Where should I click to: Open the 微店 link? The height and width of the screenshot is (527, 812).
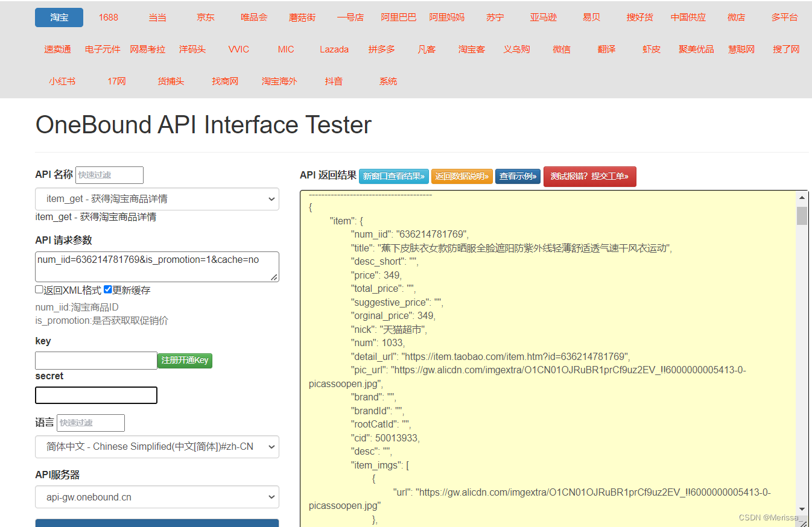tap(737, 17)
